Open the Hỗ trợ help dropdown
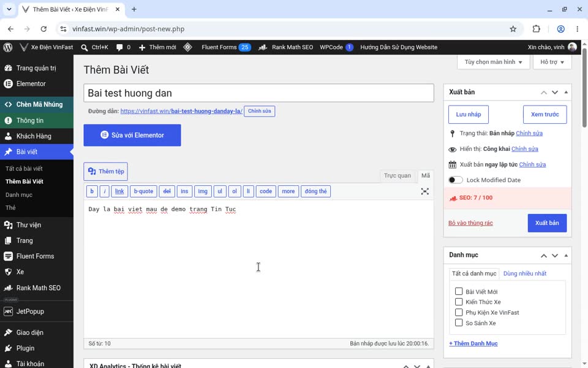 pos(552,62)
